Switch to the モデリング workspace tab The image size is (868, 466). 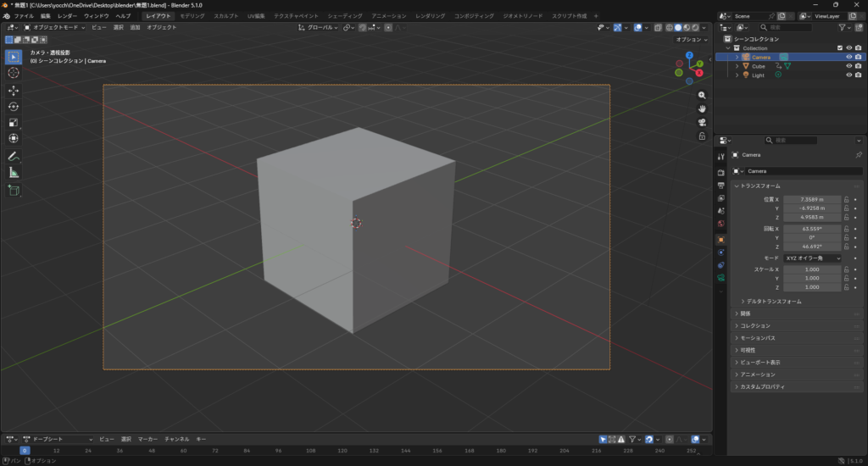coord(192,16)
